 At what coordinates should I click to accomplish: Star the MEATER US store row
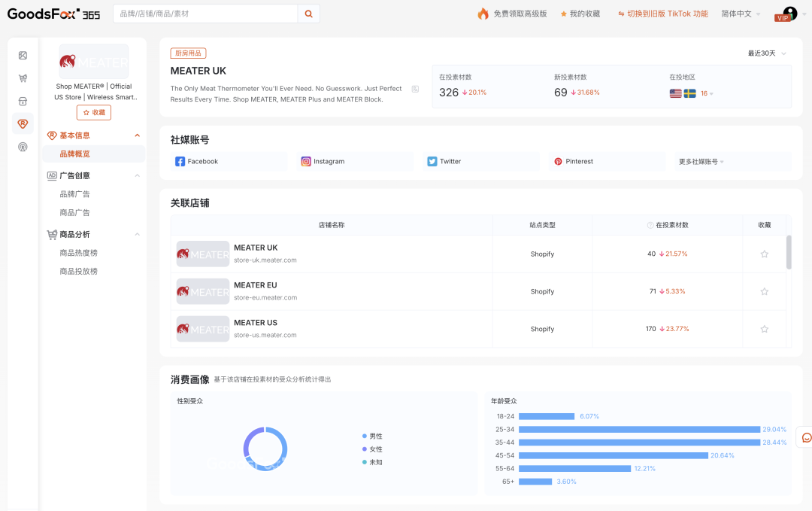(764, 329)
